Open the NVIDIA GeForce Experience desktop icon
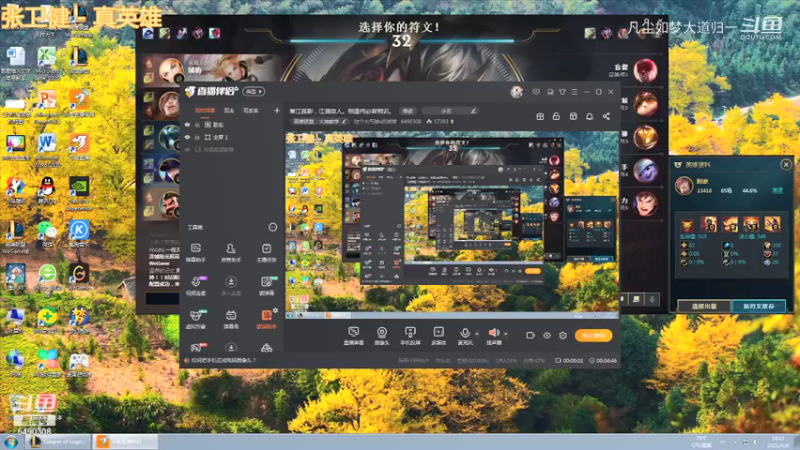This screenshot has width=800, height=450. [x=79, y=193]
